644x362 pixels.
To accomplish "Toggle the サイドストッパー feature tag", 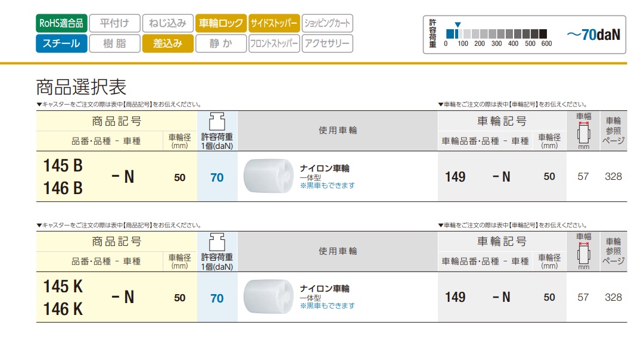I will click(x=274, y=23).
